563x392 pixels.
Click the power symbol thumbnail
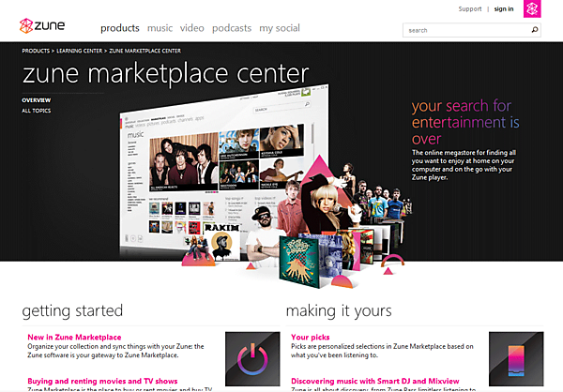[252, 358]
